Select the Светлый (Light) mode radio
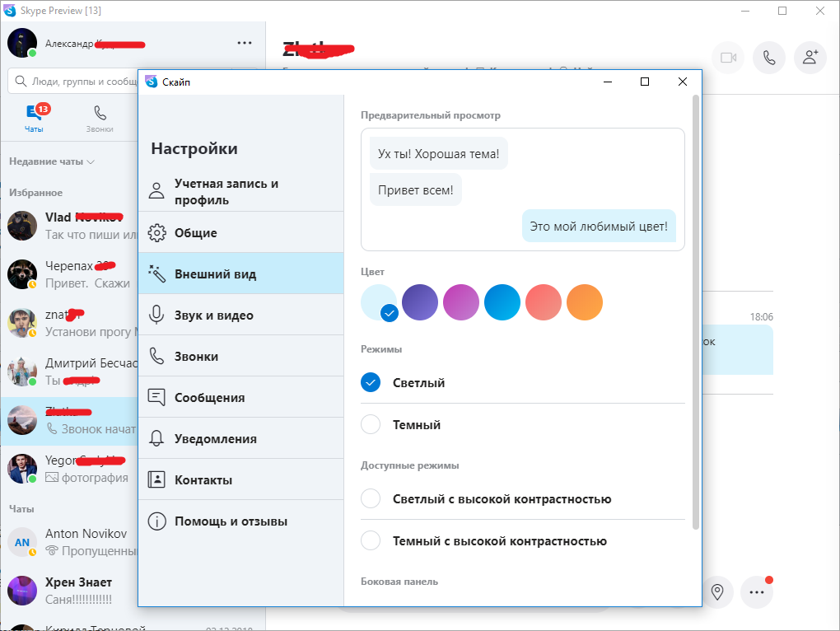This screenshot has height=631, width=840. click(371, 382)
